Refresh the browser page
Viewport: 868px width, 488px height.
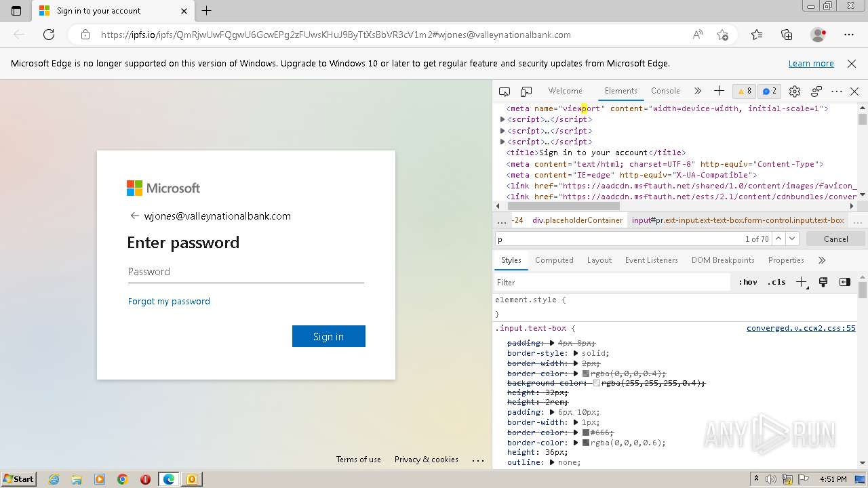pos(49,35)
